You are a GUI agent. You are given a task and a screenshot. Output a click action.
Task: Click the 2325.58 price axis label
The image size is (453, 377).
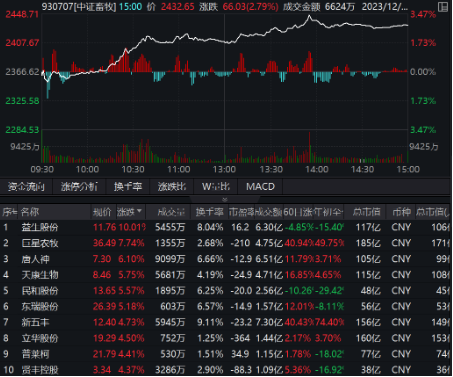point(22,101)
